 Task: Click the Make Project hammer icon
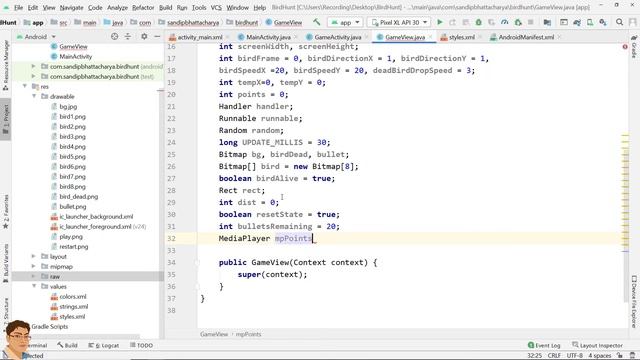317,22
